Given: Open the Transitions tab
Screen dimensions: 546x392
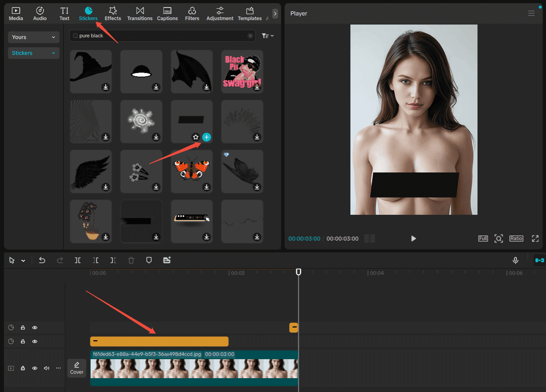Looking at the screenshot, I should pyautogui.click(x=140, y=13).
